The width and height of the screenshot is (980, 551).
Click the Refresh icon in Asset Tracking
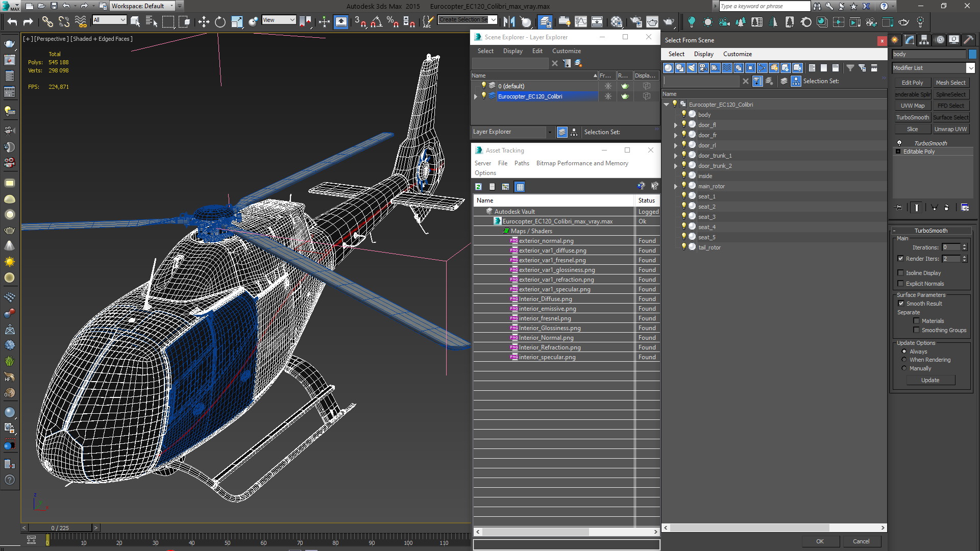(x=478, y=187)
